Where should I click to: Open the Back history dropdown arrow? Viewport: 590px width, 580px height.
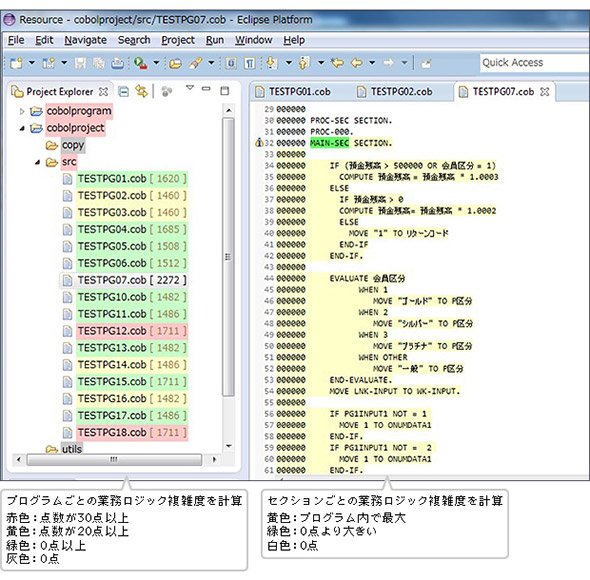point(372,62)
